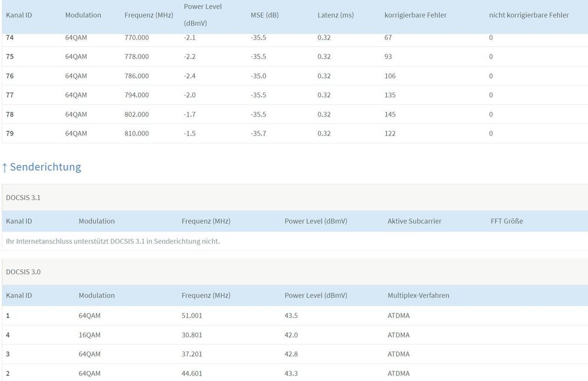Click upstream power level 43.5
Image resolution: width=588 pixels, height=381 pixels.
tap(291, 316)
